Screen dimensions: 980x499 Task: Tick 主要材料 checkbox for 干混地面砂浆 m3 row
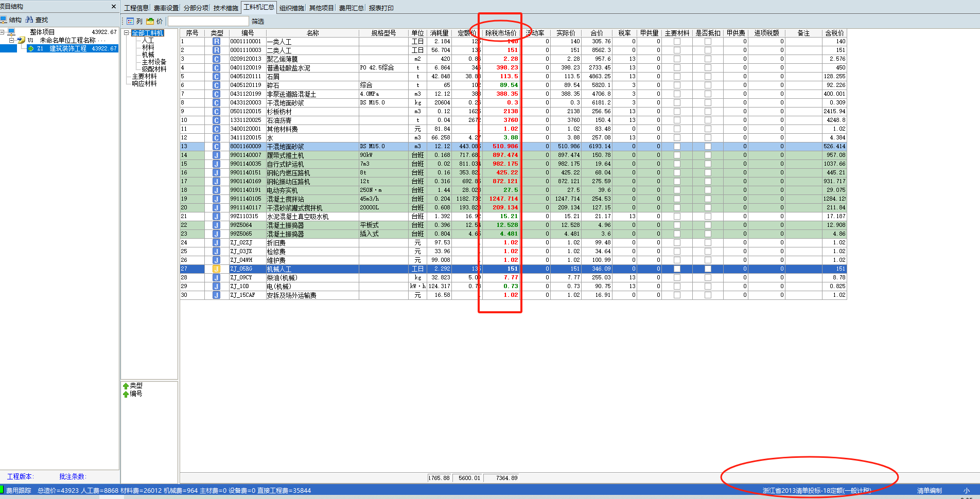(677, 147)
